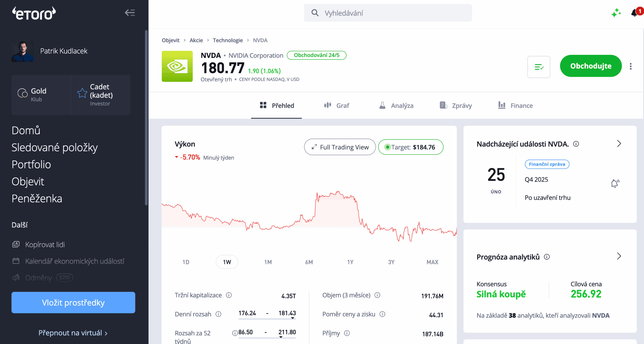Switch to the Graf tab
The image size is (644, 344).
(x=337, y=105)
